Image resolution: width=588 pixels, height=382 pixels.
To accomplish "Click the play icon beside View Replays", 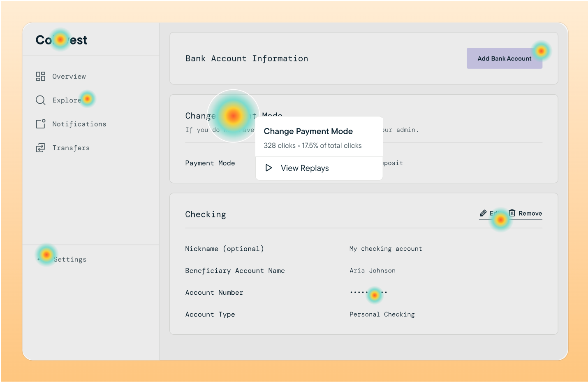I will click(269, 168).
